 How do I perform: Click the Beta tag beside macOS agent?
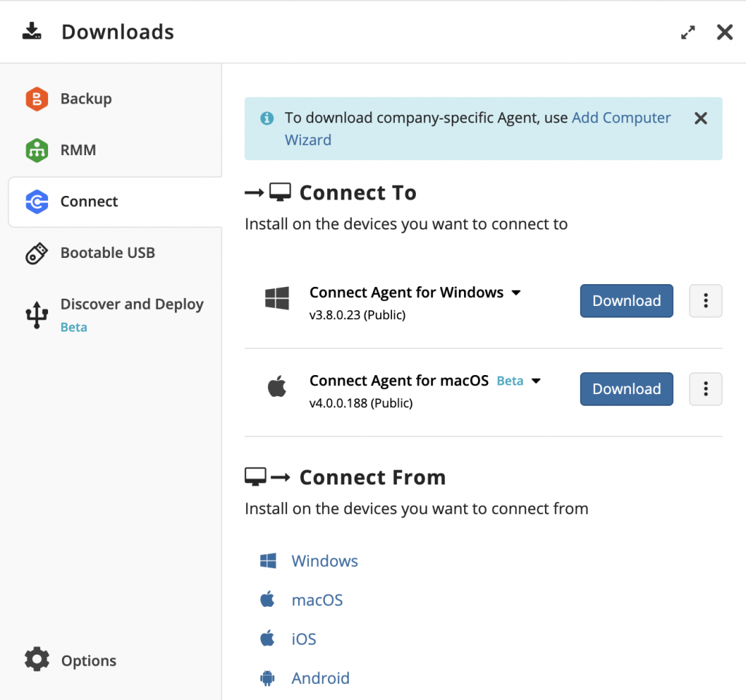click(x=509, y=381)
